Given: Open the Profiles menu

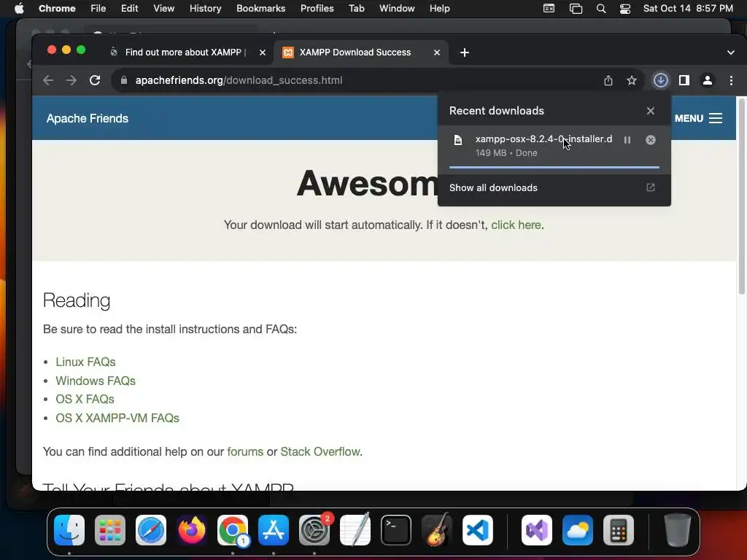Looking at the screenshot, I should coord(317,9).
